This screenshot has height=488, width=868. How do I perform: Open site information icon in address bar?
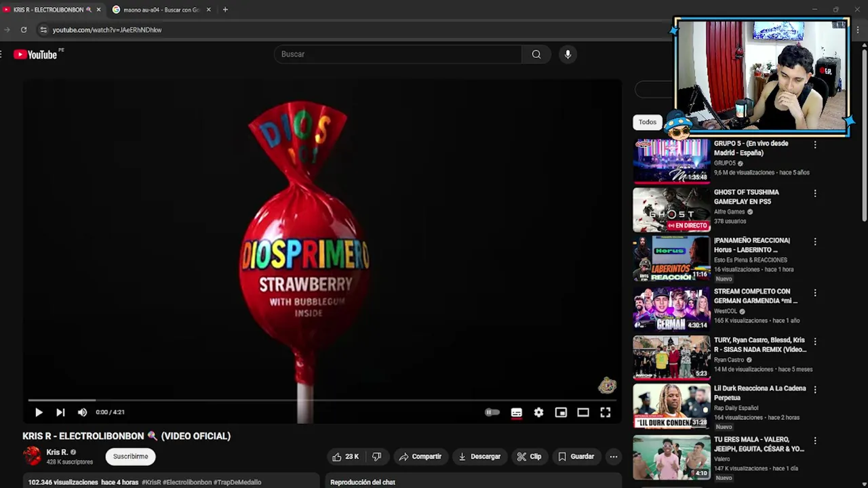tap(43, 30)
